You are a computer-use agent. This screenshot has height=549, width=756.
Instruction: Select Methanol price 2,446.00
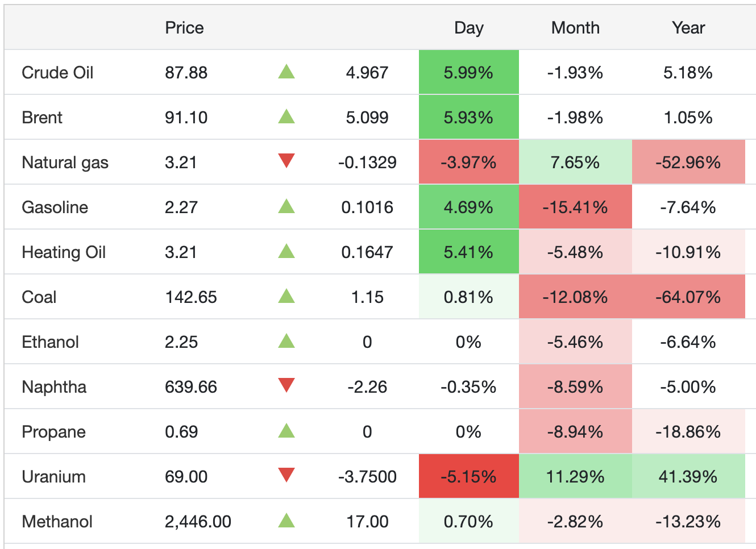click(x=198, y=522)
